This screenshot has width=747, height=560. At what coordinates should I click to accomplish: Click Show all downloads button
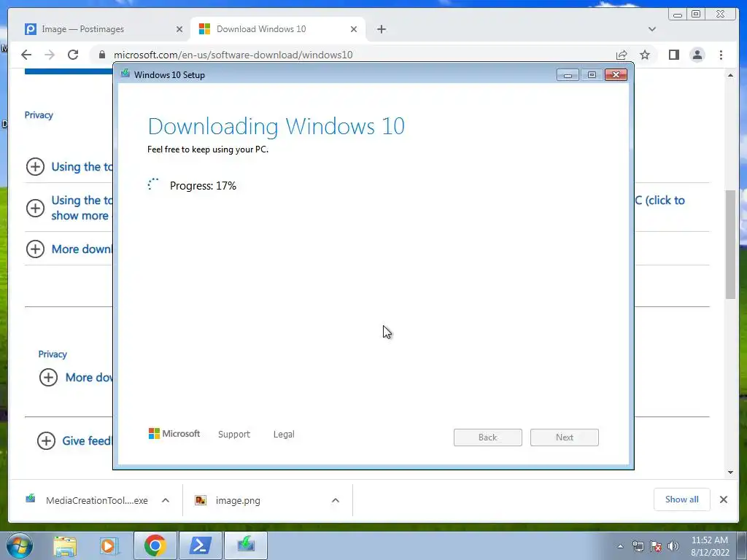[682, 499]
